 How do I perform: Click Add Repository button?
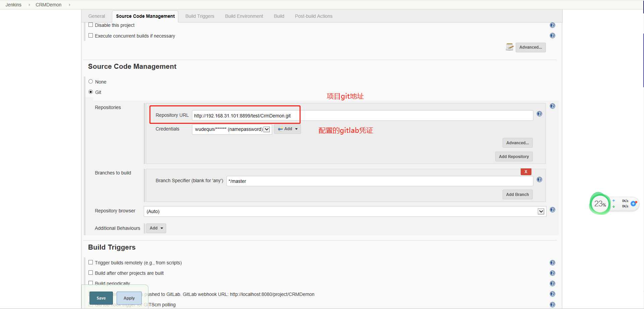(514, 157)
